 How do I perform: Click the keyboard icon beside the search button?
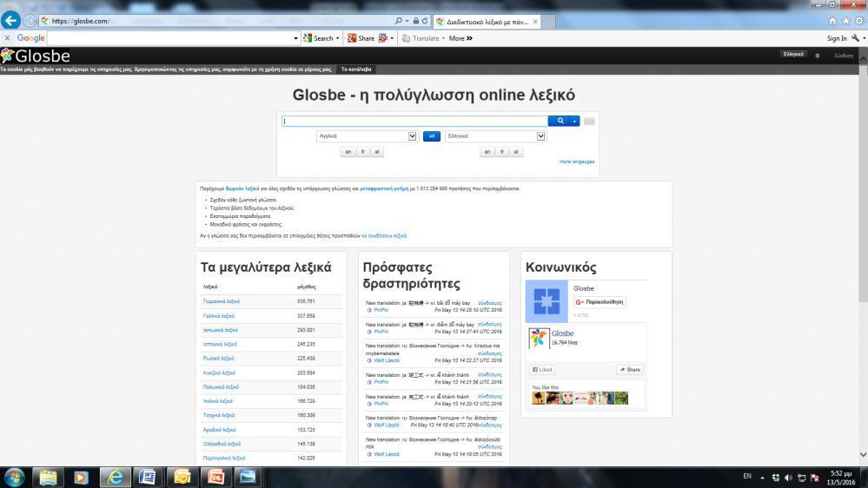(589, 122)
